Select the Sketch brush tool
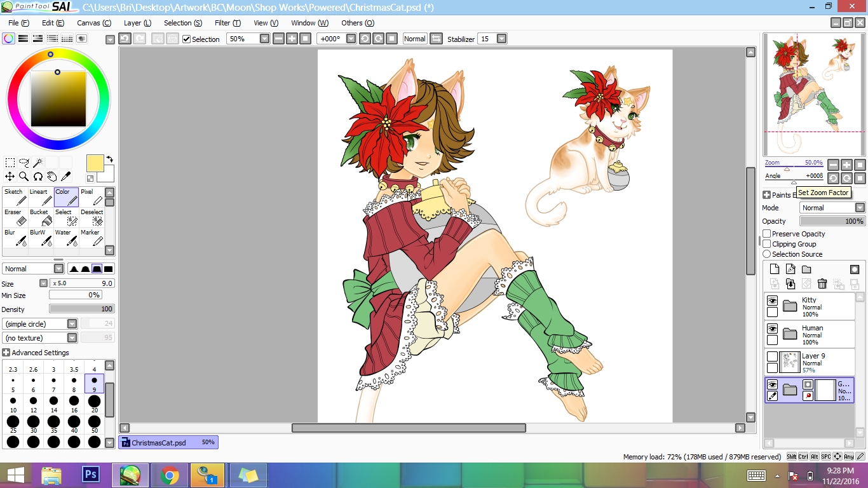Viewport: 868px width, 488px height. 15,198
